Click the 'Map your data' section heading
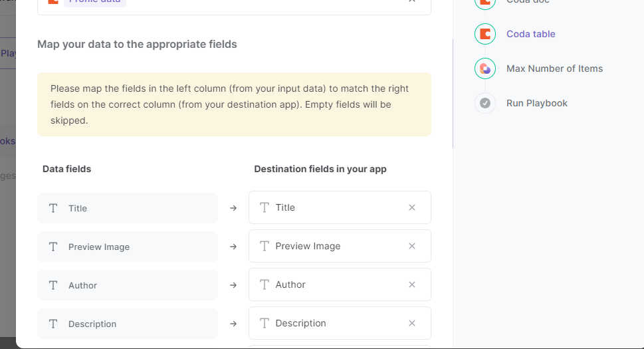 tap(137, 45)
